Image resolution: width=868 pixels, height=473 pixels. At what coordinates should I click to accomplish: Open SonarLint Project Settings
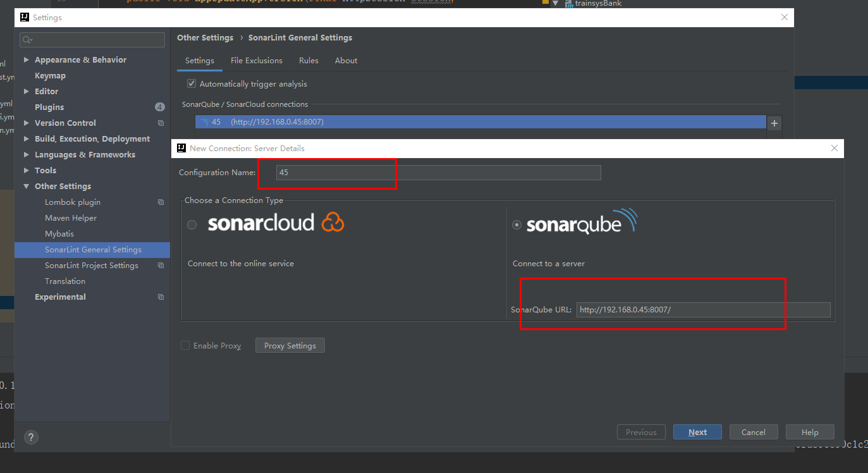(x=92, y=266)
